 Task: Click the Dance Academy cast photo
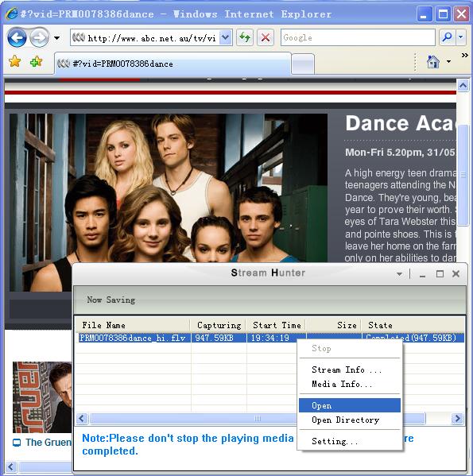(169, 188)
